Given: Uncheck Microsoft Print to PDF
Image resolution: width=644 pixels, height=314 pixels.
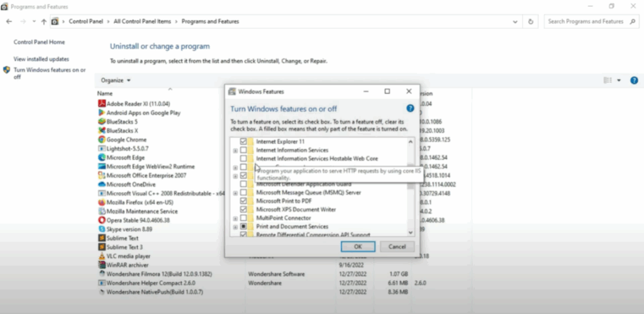Looking at the screenshot, I should (243, 201).
